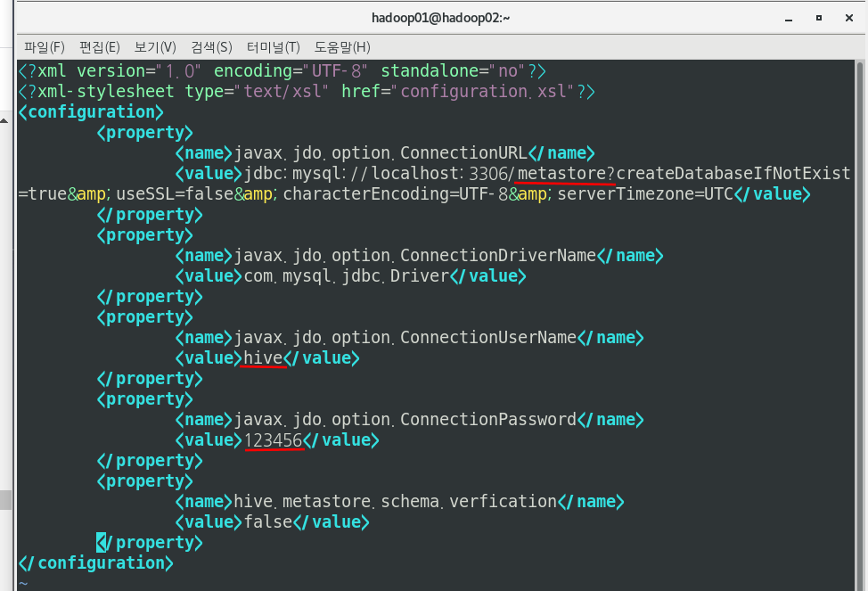The width and height of the screenshot is (868, 591).
Task: Click the value com.mysql.jdbc.Driver
Action: (x=347, y=275)
